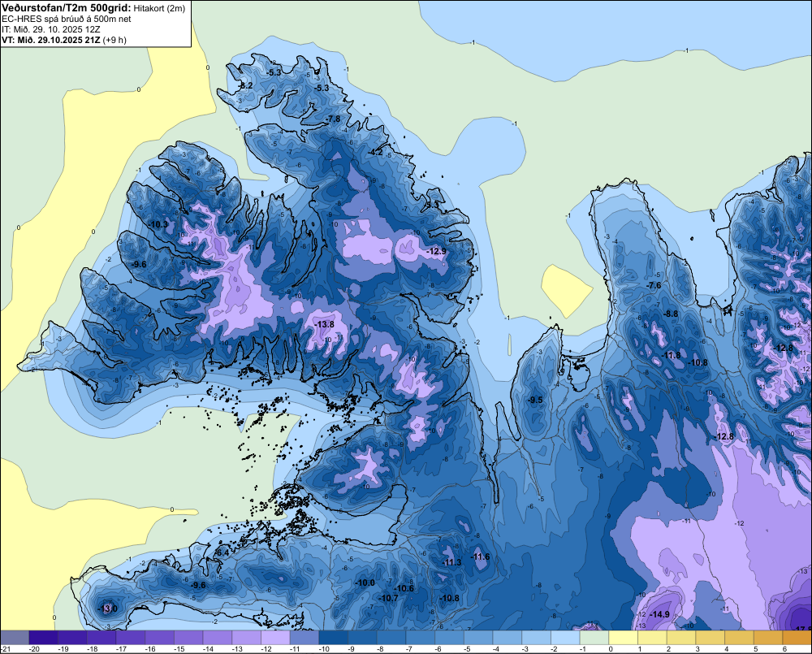Image resolution: width=812 pixels, height=654 pixels.
Task: Select the legend swatch labeled -3
Action: click(537, 637)
